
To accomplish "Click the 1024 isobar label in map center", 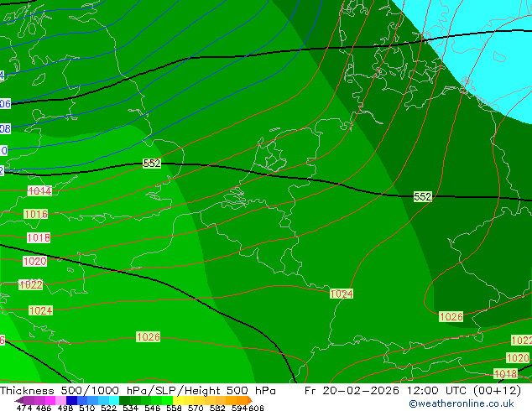I will click(342, 294).
